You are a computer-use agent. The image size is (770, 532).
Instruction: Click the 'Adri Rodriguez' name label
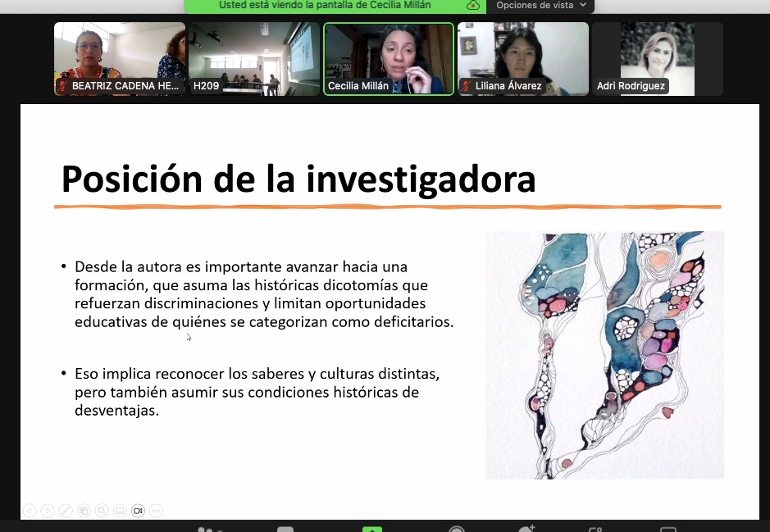tap(631, 86)
